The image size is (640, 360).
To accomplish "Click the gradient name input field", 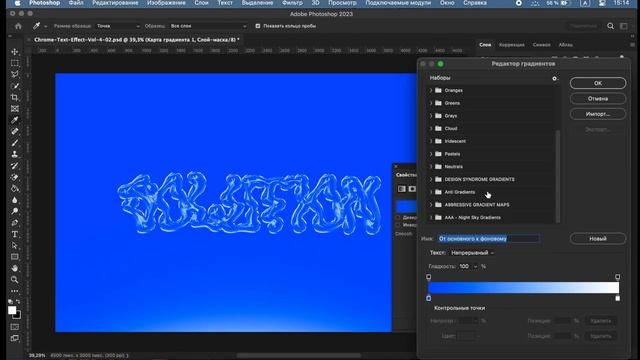I will tap(489, 238).
